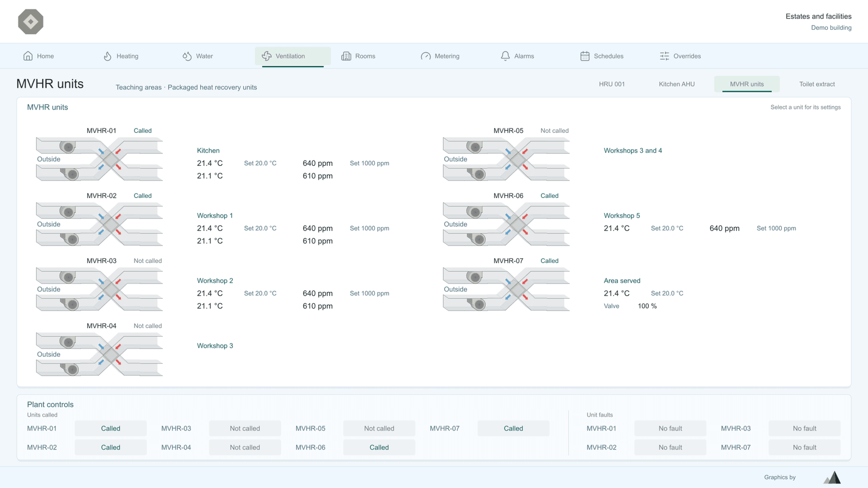Screen dimensions: 868x488
Task: Select the MVHR-06 unit diagram
Action: click(x=506, y=224)
